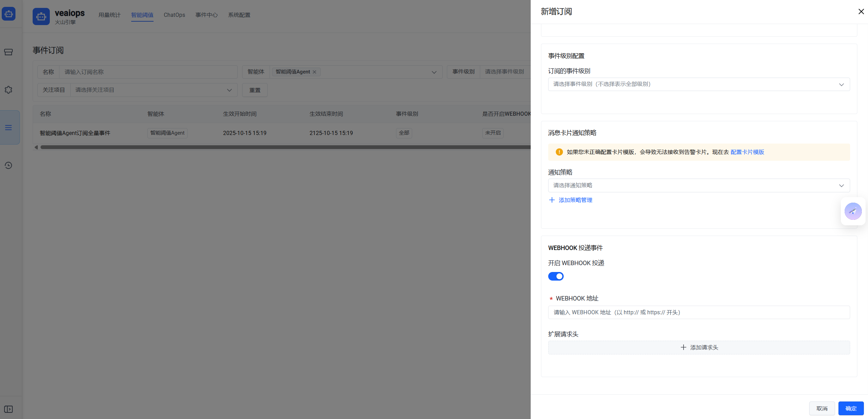Disable the 开启 WEBHOOK 投递 switch
Screen dimensions: 868x419
(556, 276)
